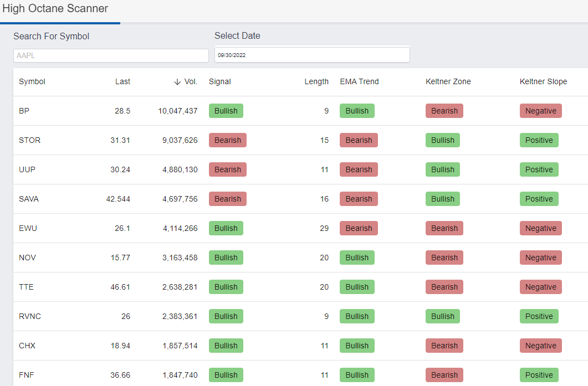Click the Select Date label
Image resolution: width=588 pixels, height=386 pixels.
point(237,35)
